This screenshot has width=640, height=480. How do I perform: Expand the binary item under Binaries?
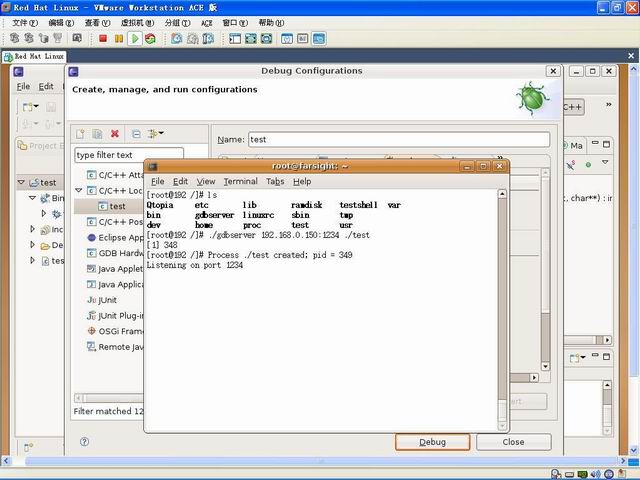[44, 213]
